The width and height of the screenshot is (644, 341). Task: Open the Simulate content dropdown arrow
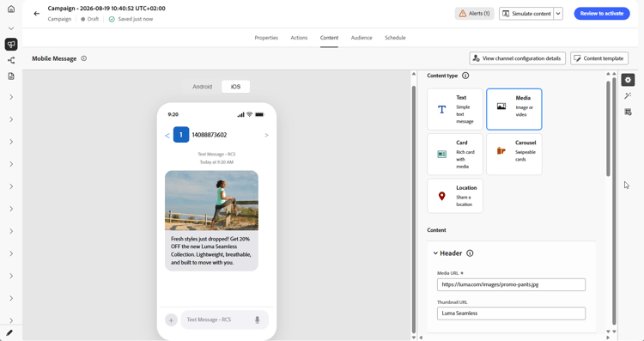pyautogui.click(x=558, y=14)
